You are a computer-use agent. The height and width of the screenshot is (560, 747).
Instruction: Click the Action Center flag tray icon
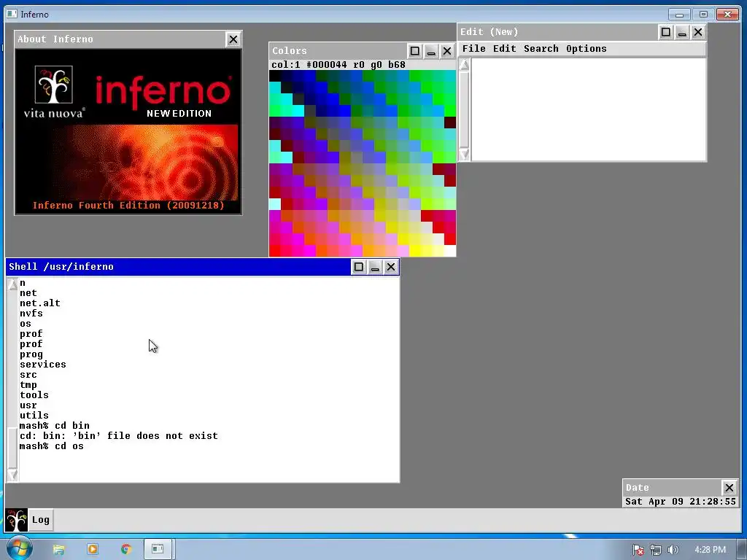point(638,550)
